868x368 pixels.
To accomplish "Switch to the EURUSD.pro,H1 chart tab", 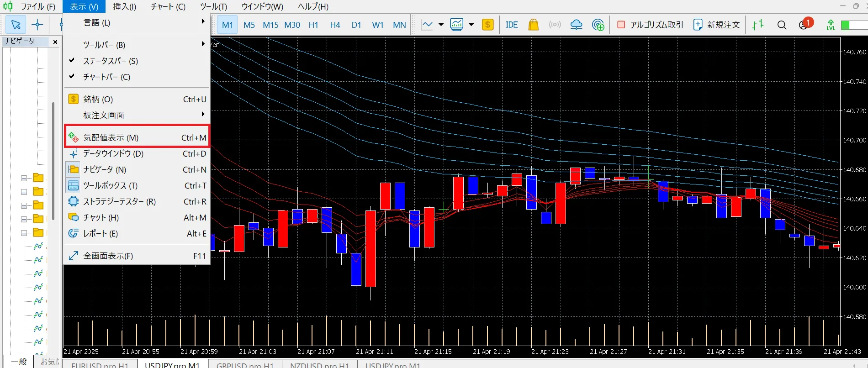I will [x=100, y=365].
